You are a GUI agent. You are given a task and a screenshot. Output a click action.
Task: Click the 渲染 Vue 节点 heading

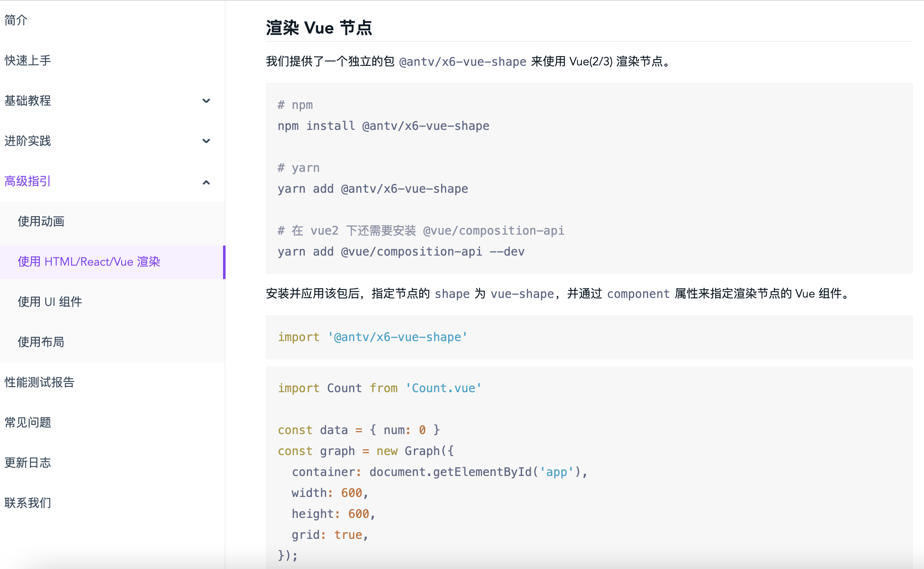coord(319,28)
